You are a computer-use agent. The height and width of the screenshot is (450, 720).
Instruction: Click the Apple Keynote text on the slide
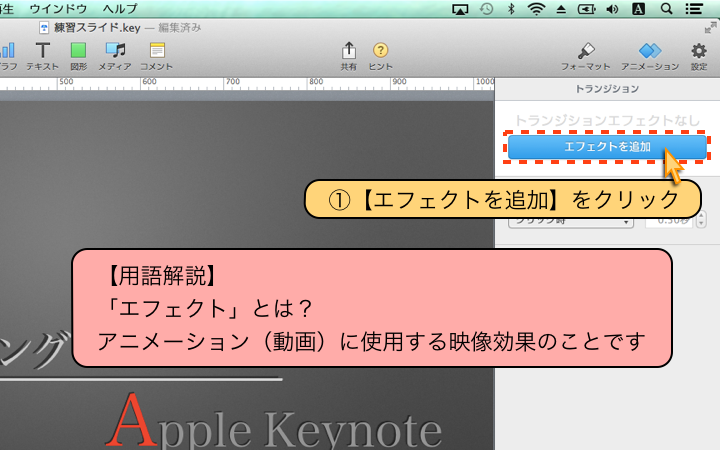tap(274, 423)
